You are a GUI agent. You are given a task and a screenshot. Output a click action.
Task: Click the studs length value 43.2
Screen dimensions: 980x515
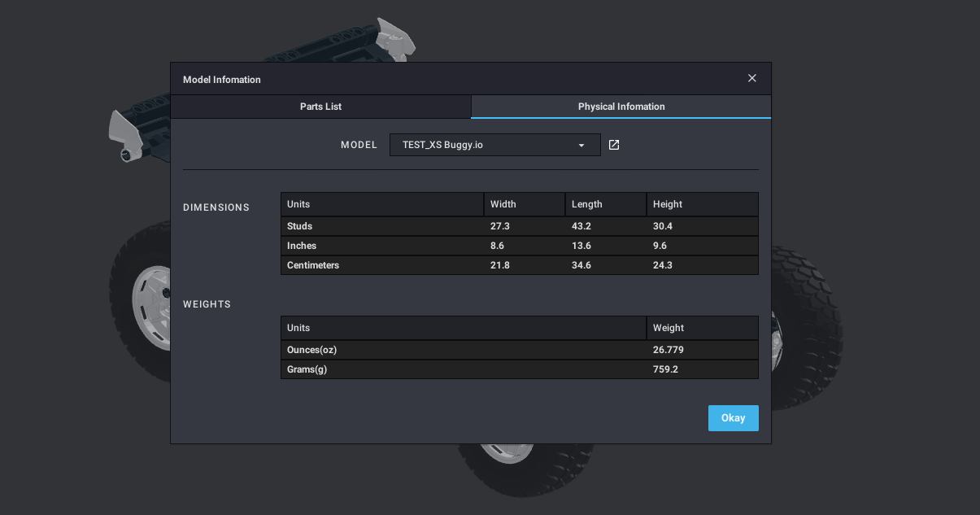(x=581, y=226)
